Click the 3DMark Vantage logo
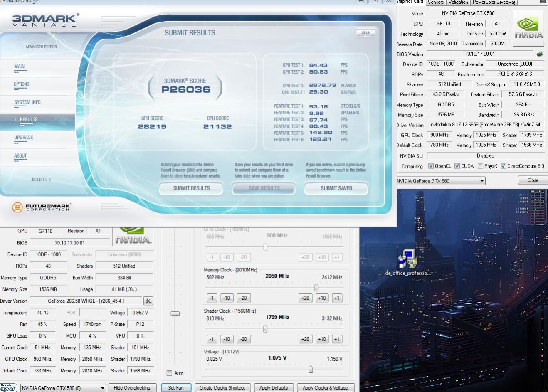Screen dimensions: 548x392 pyautogui.click(x=45, y=20)
